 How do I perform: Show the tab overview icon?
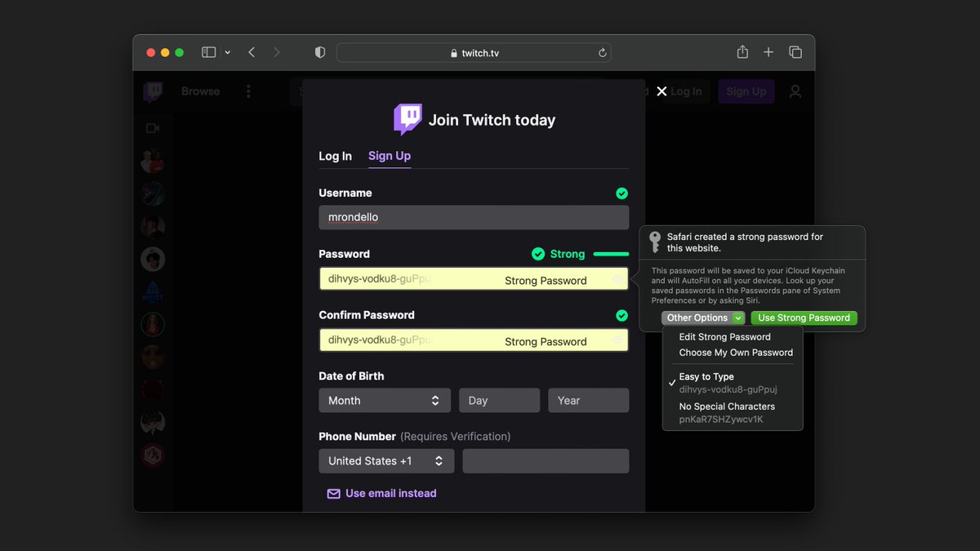795,52
